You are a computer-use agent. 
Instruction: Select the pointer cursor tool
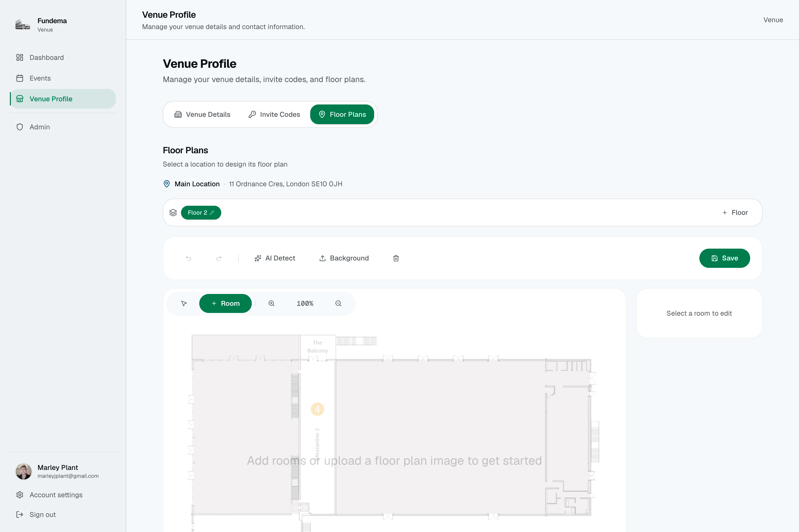coord(184,303)
